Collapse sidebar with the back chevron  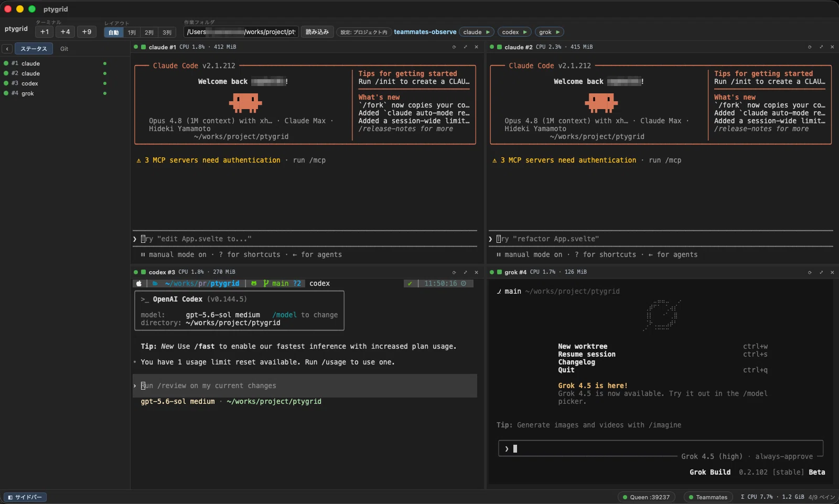coord(7,49)
